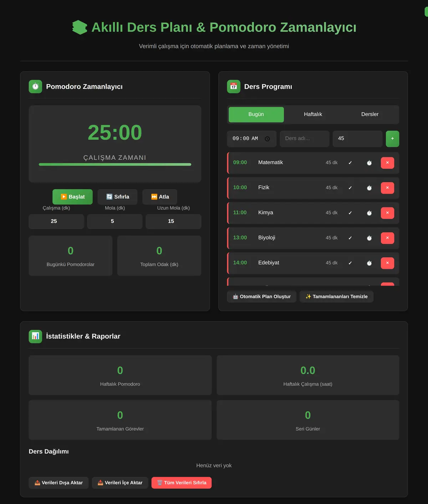Mark Edebiyat lesson as completed
428x504 pixels.
350,263
